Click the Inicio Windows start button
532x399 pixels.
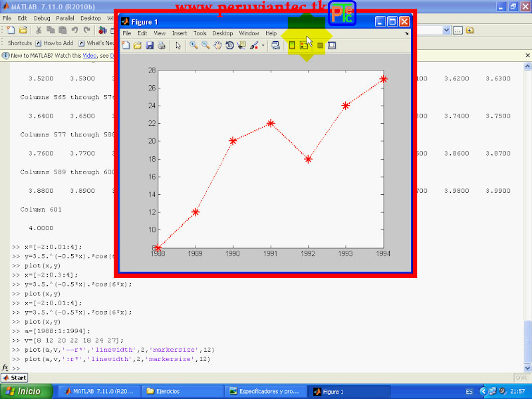click(x=26, y=391)
